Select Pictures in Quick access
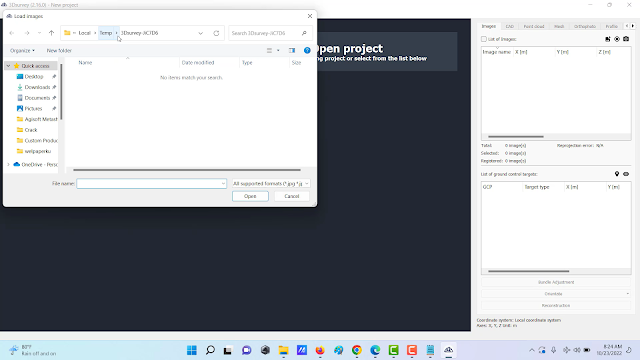640x360 pixels. [33, 109]
